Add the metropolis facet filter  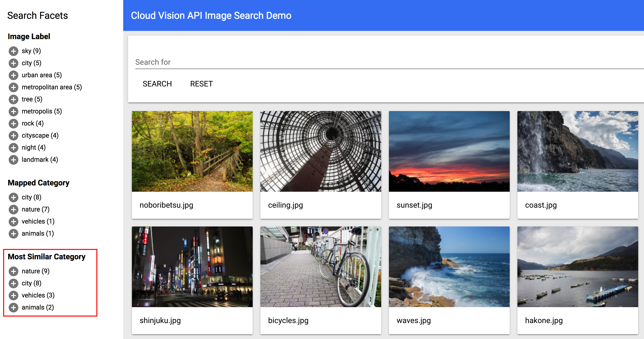pos(14,111)
